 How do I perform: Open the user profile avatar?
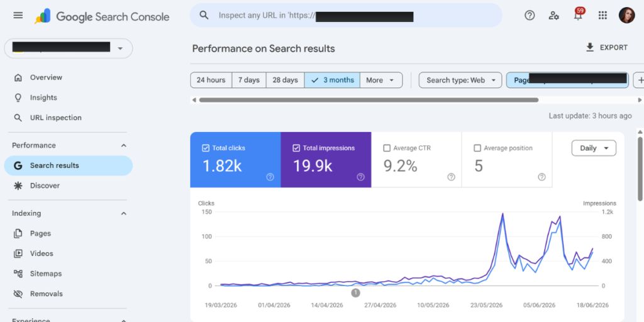click(627, 16)
